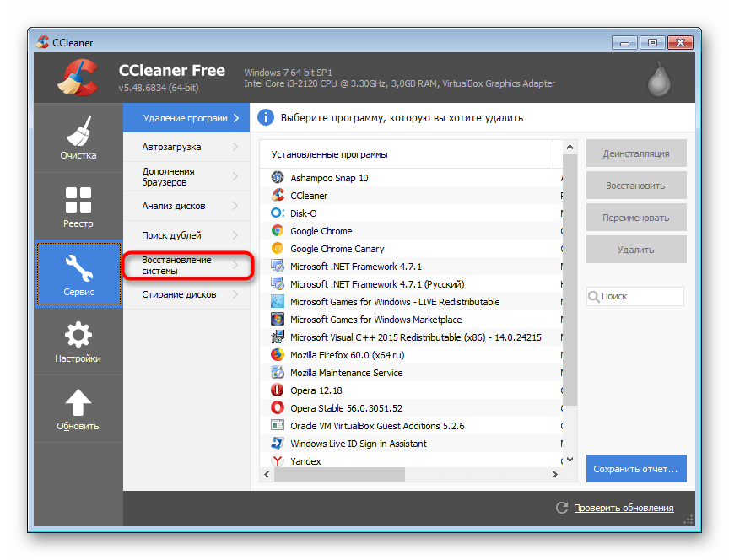Screen dimensions: 729x560
Task: Open the Очистка broom section
Action: pyautogui.click(x=78, y=137)
